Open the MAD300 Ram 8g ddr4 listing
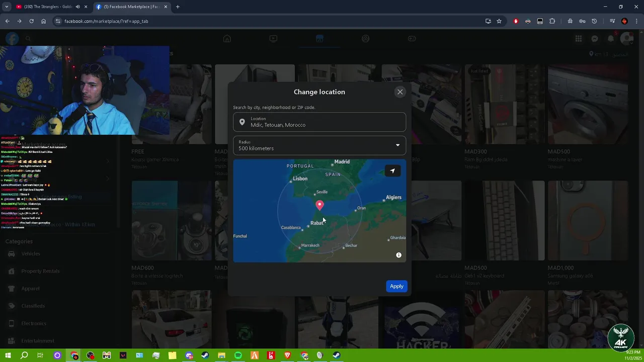Screen dimensions: 644x362 click(x=504, y=117)
